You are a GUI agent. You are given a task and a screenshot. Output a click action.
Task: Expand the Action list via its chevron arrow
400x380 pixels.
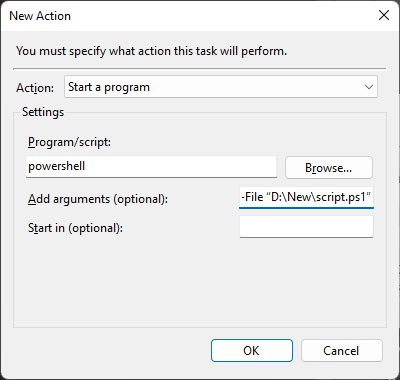click(x=369, y=87)
